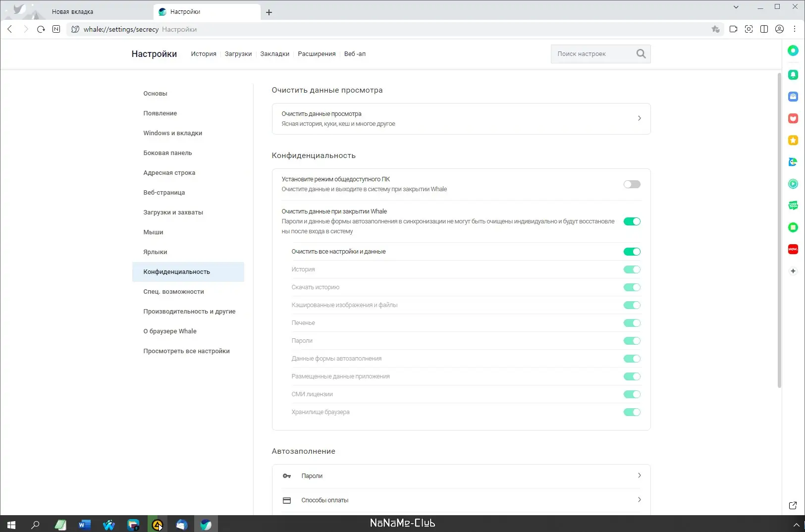This screenshot has height=532, width=805.
Task: Open Windows и вкладки settings section
Action: [x=188, y=133]
